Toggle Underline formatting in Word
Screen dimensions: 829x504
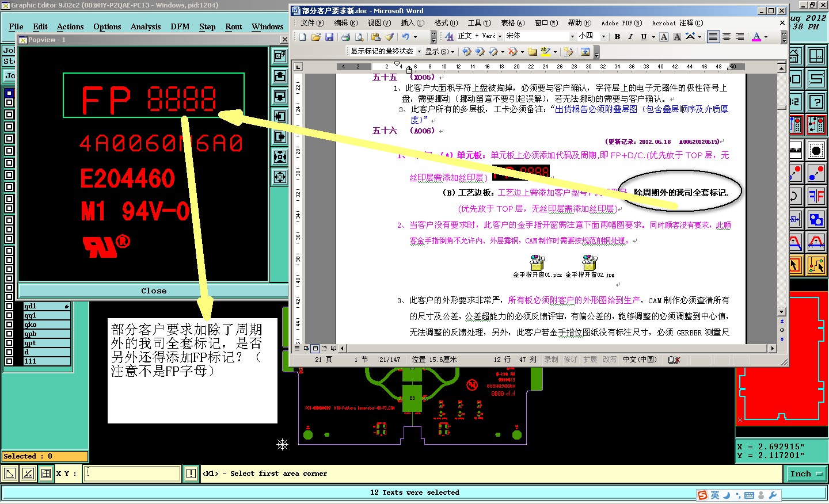click(644, 37)
